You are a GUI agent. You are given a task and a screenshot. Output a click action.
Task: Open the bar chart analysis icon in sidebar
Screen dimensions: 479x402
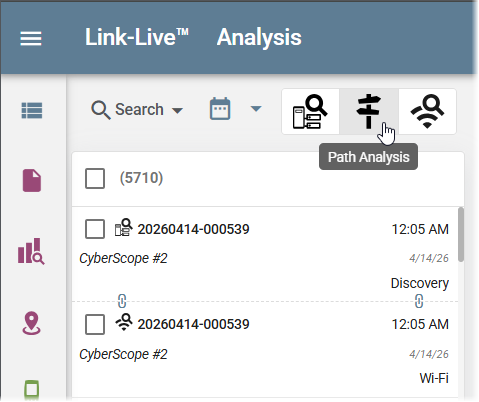(x=31, y=251)
